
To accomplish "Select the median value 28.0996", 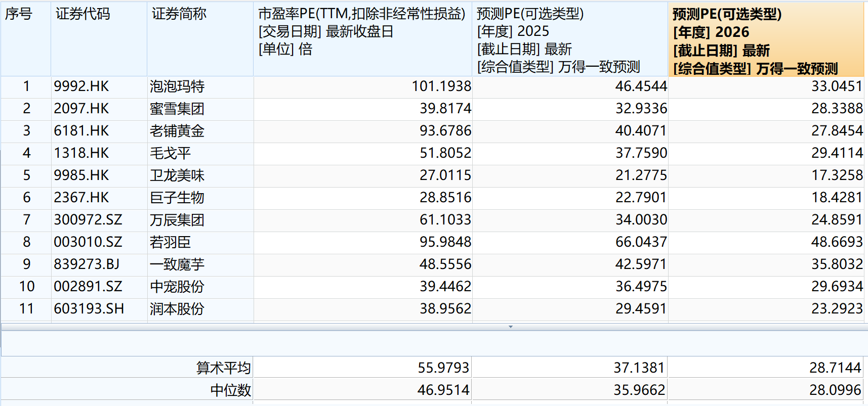I will [835, 390].
